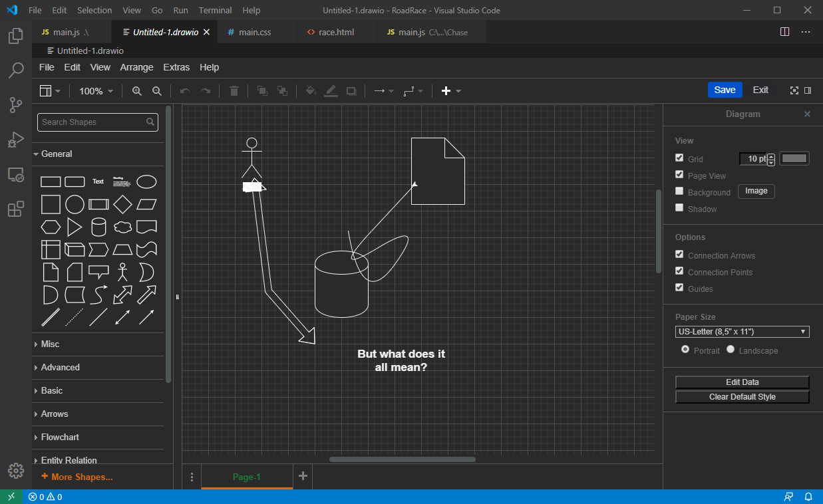Click the blue Save button
The image size is (823, 504).
(x=725, y=90)
